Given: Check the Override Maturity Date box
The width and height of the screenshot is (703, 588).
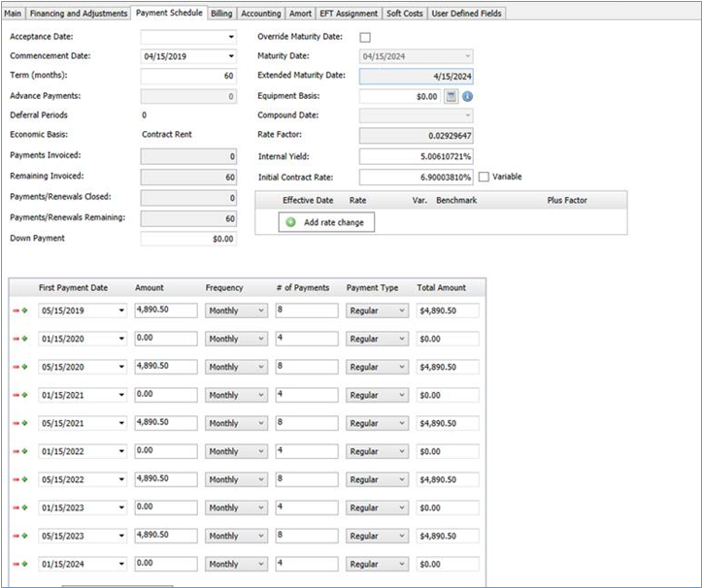Looking at the screenshot, I should pyautogui.click(x=365, y=37).
